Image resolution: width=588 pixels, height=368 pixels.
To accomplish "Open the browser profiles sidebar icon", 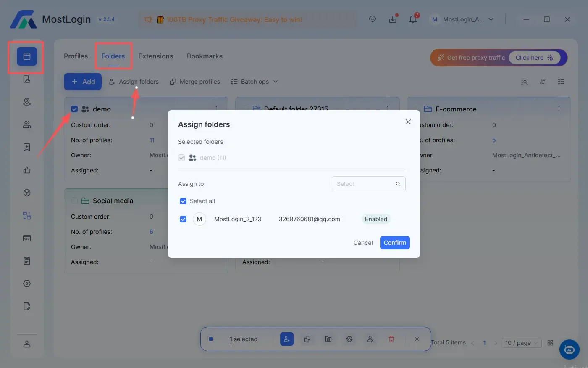I will [x=27, y=56].
